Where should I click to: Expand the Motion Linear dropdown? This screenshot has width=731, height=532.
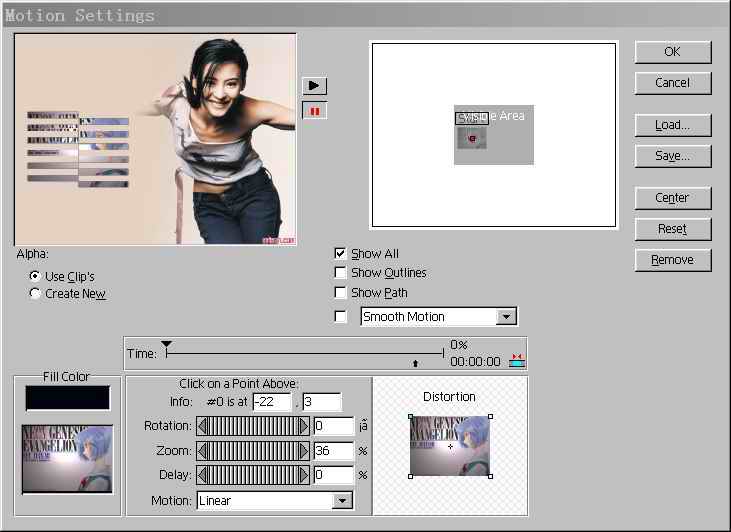click(343, 501)
